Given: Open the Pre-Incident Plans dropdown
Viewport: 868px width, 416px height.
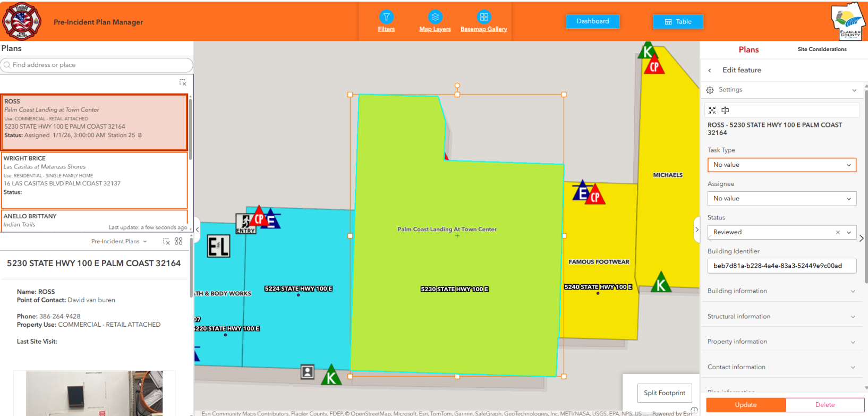Looking at the screenshot, I should coord(119,241).
